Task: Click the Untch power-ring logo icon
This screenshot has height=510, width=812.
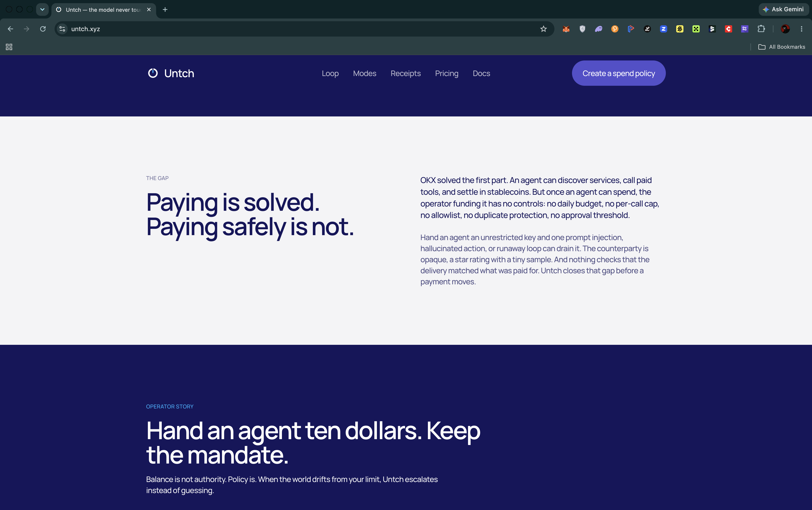Action: [153, 73]
